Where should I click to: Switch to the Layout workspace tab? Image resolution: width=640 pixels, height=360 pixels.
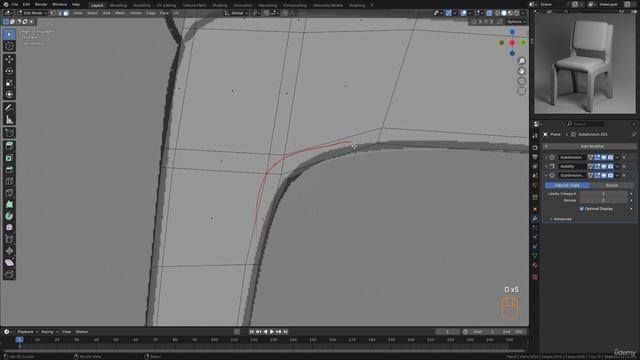tap(97, 5)
